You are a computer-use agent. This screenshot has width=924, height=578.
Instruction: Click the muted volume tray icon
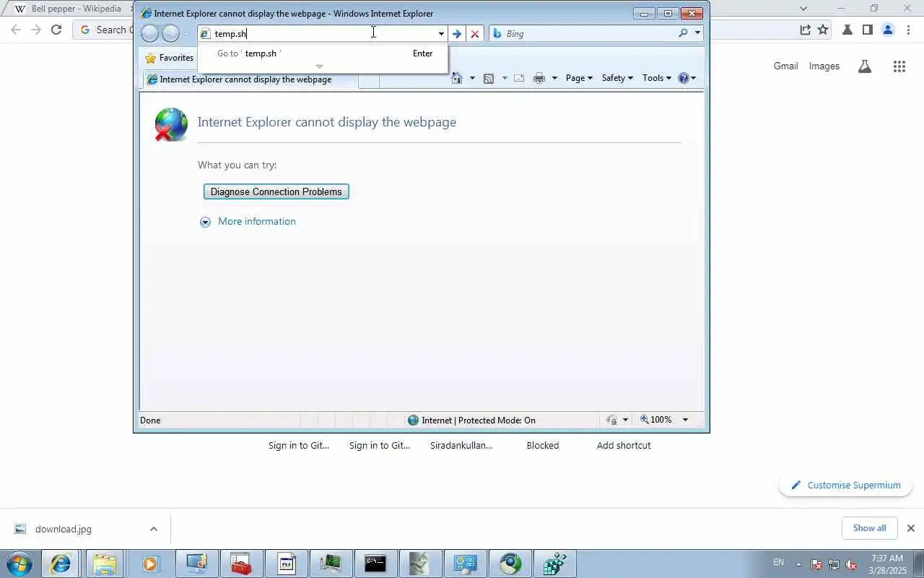tap(852, 564)
